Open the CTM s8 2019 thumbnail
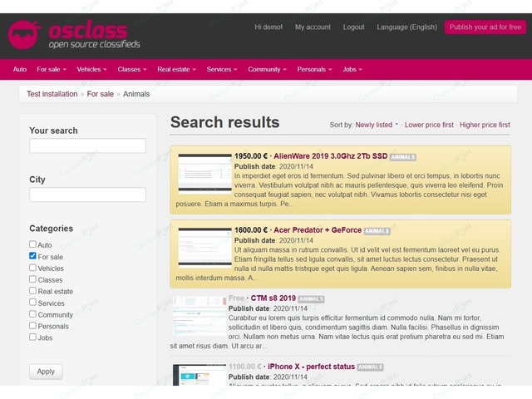 199,316
